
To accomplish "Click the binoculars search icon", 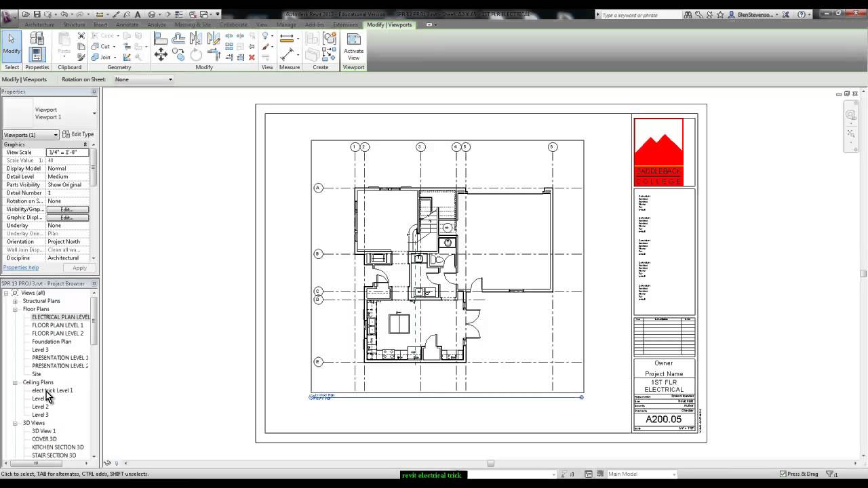I will (688, 14).
